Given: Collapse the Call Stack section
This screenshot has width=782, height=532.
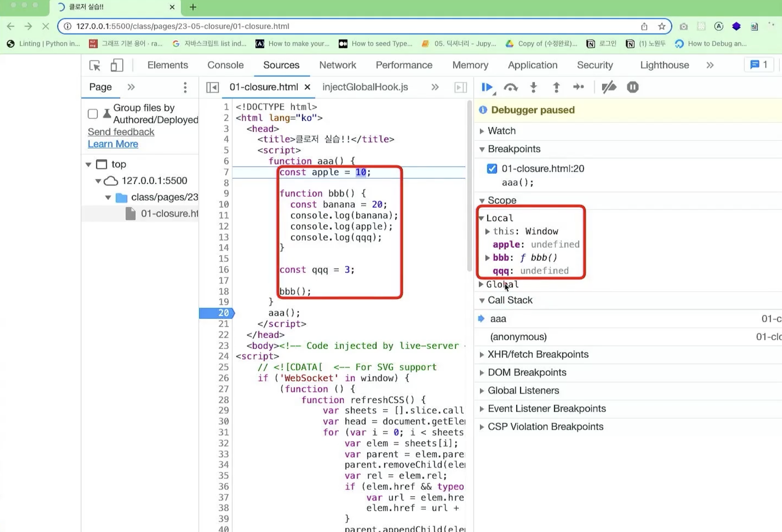Looking at the screenshot, I should (482, 300).
